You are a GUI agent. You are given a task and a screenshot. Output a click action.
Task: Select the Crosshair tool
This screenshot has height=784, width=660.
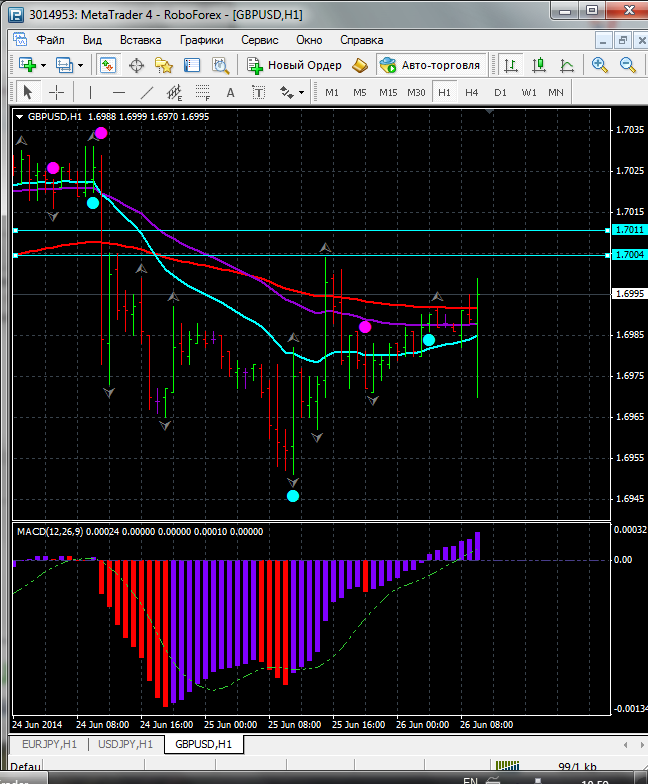(x=56, y=92)
